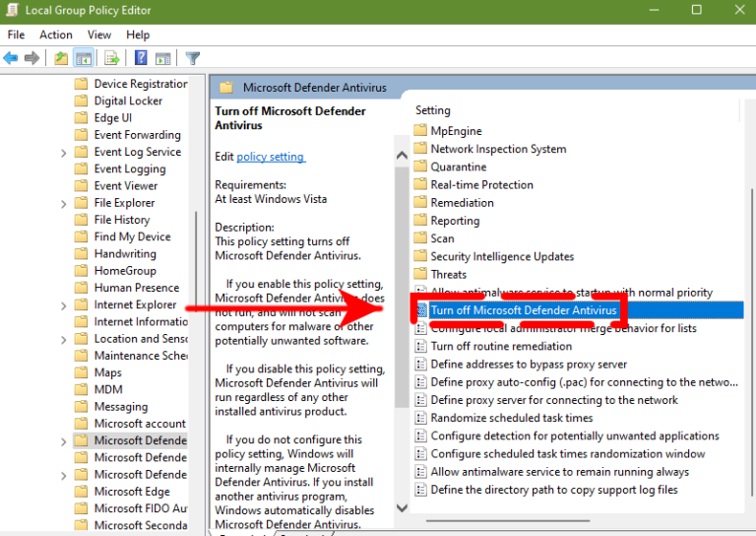Click the Local Group Policy Editor title icon
756x536 pixels.
pyautogui.click(x=12, y=10)
